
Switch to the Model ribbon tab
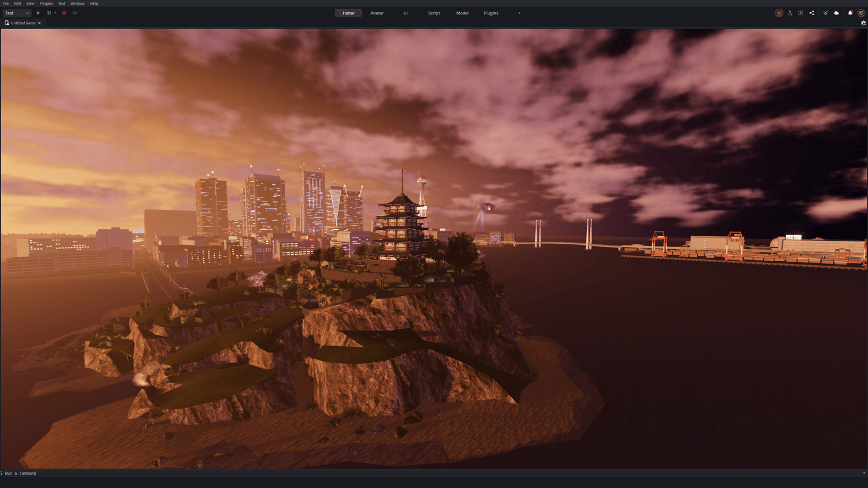tap(462, 13)
